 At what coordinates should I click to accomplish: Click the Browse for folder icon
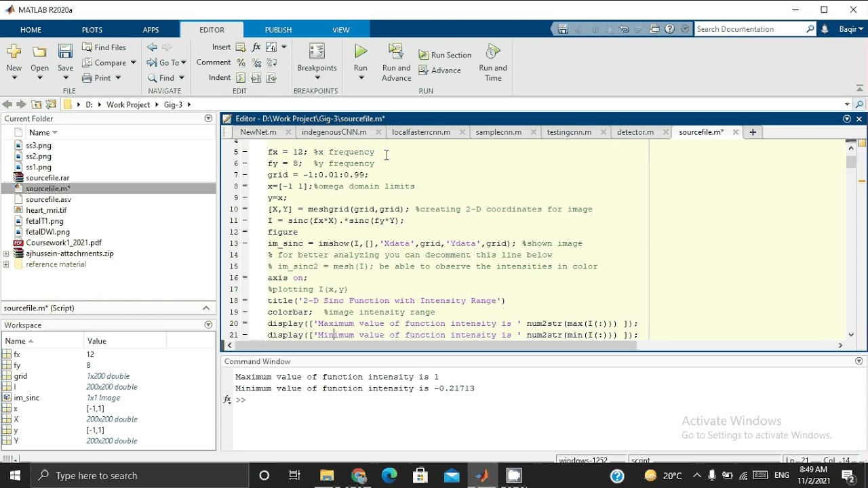(50, 104)
